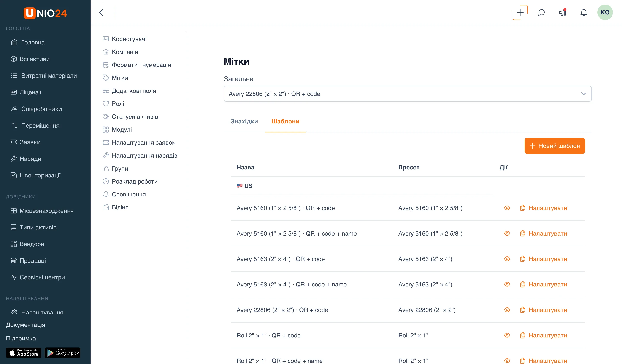Click the back arrow in the header
622x364 pixels.
101,13
